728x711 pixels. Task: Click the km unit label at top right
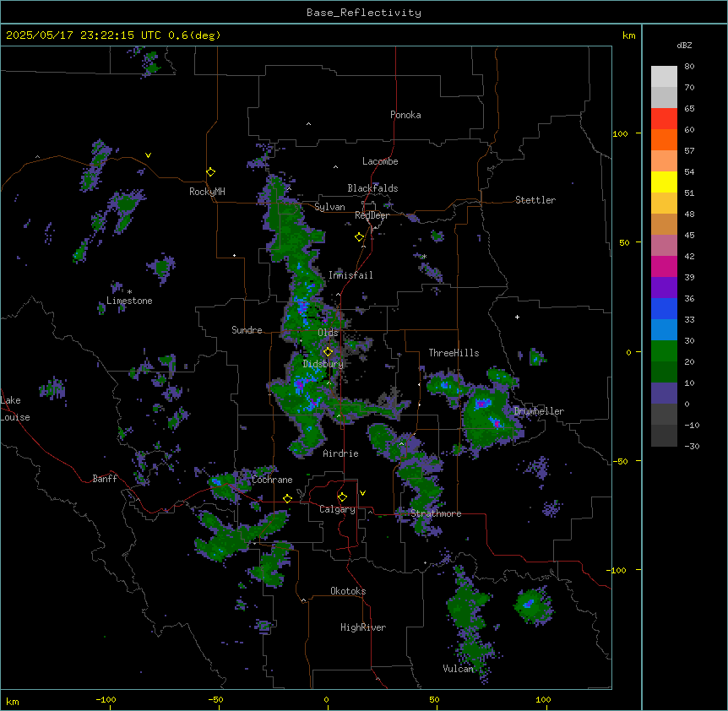628,35
